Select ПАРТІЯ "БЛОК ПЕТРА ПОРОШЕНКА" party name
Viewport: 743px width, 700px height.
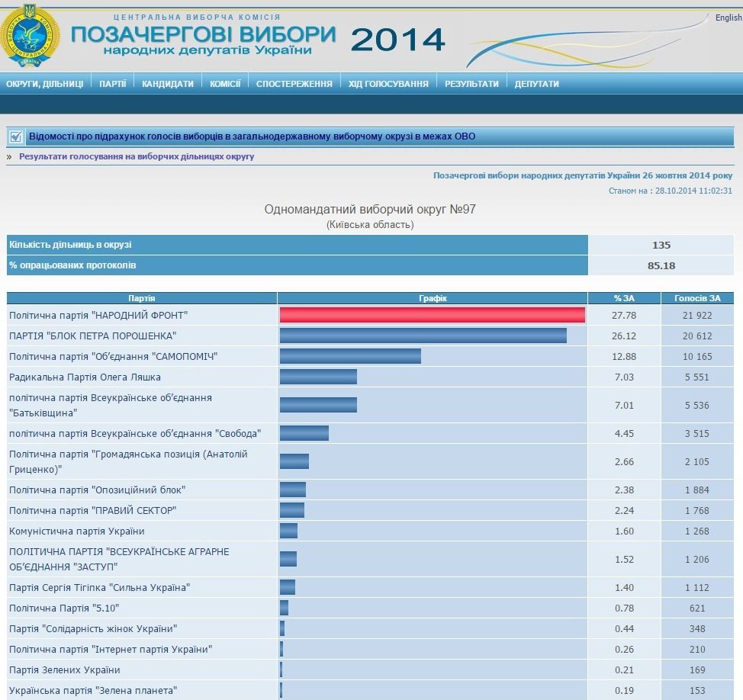pyautogui.click(x=93, y=336)
